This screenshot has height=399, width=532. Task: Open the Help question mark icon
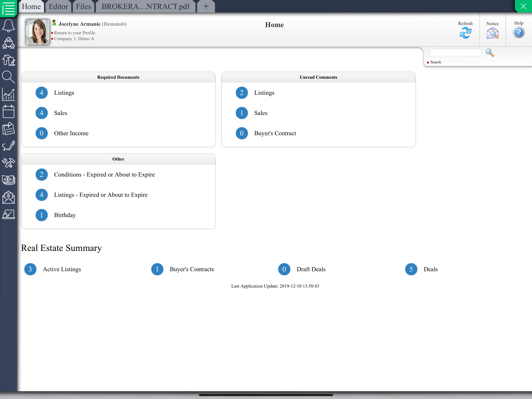(519, 33)
